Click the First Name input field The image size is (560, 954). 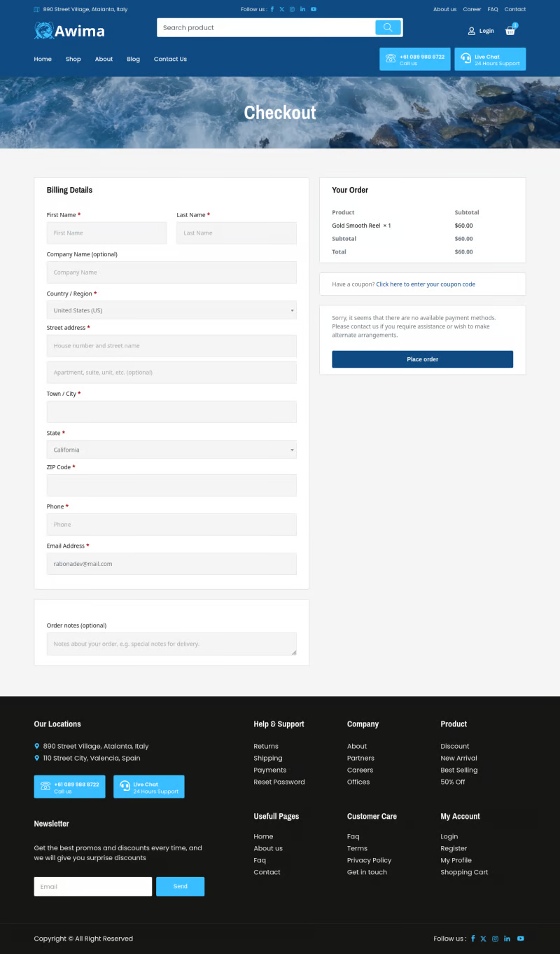tap(106, 233)
